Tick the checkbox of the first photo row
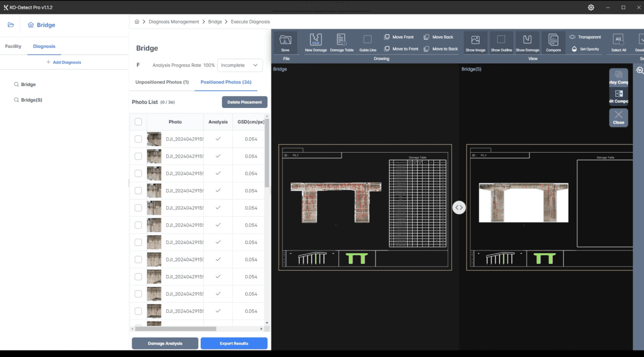This screenshot has width=644, height=357. [x=138, y=139]
